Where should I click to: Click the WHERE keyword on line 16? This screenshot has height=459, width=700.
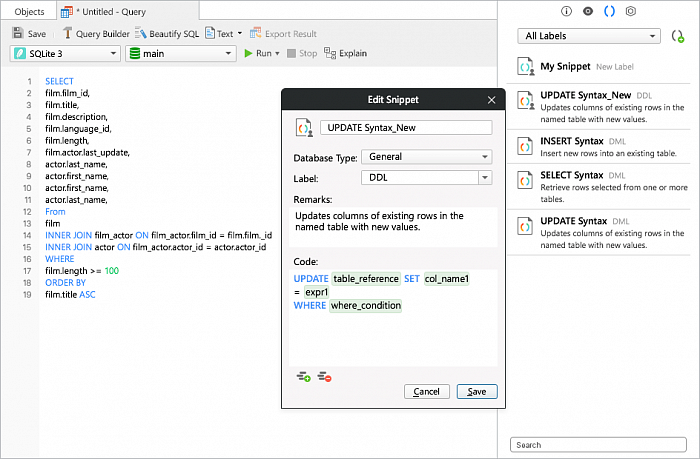60,259
